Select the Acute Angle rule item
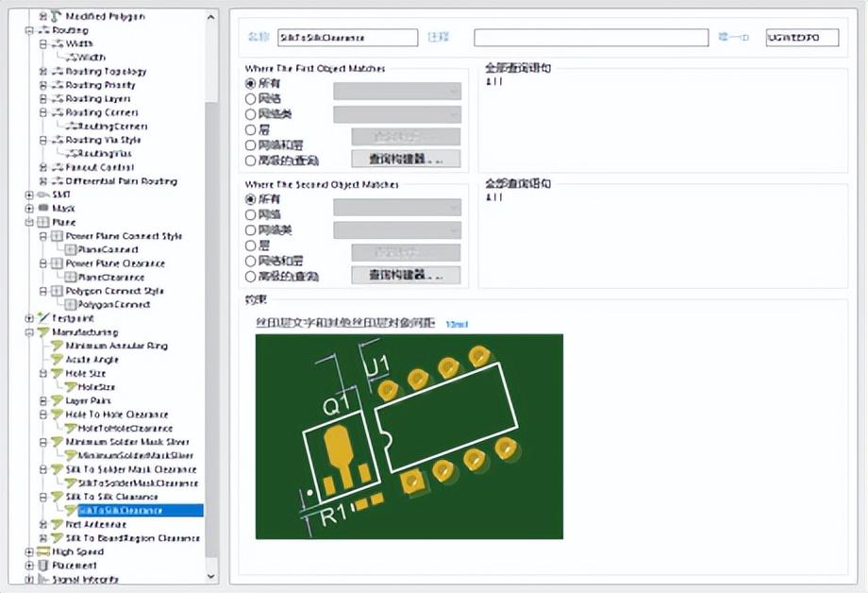 92,360
